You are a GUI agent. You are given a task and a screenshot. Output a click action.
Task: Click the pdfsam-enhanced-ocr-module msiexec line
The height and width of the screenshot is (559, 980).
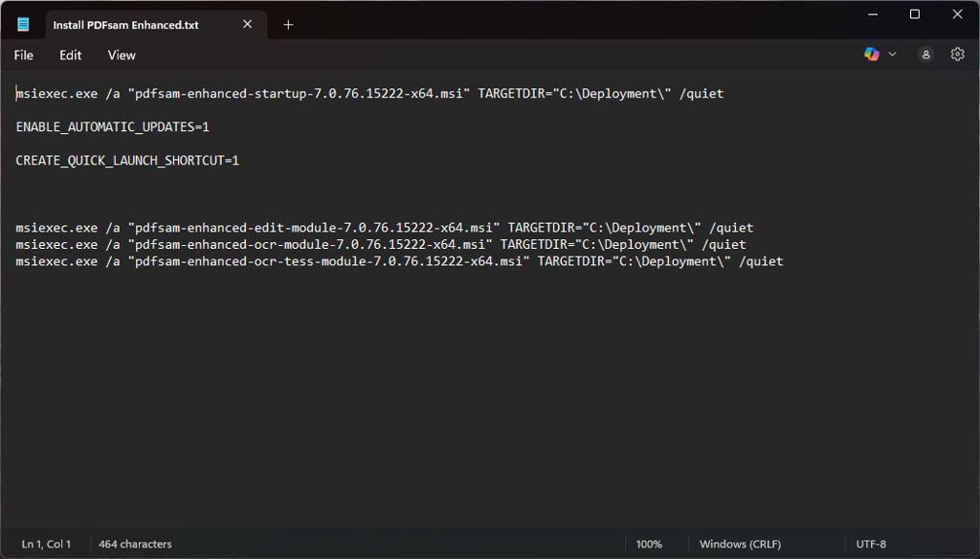coord(381,244)
